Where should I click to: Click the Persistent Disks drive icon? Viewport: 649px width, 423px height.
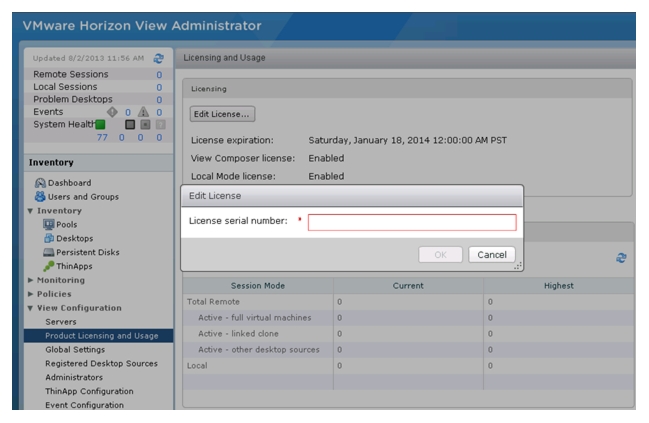tap(48, 252)
